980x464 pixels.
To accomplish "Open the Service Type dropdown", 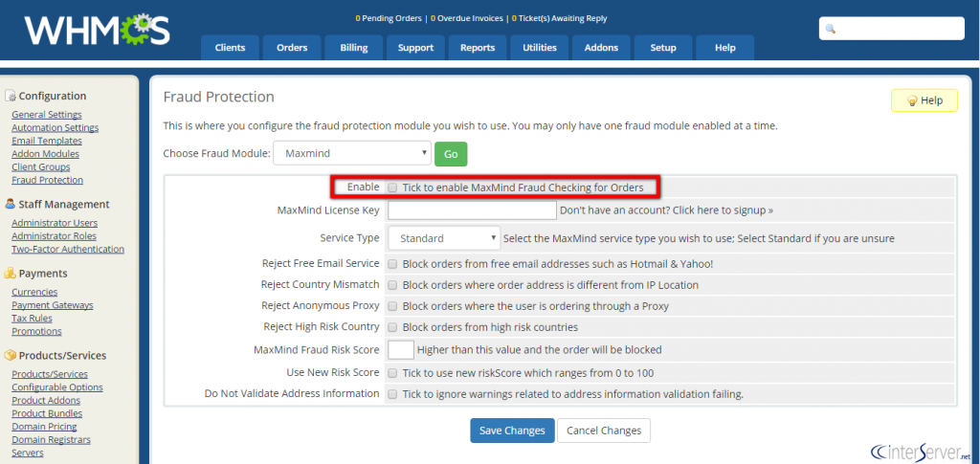I will [x=444, y=238].
